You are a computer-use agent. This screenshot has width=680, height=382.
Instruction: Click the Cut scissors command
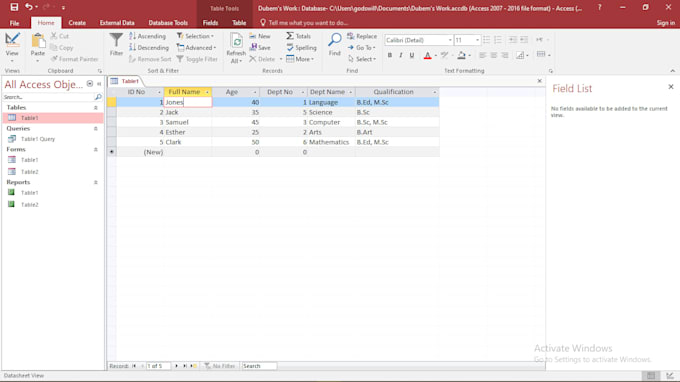(60, 36)
